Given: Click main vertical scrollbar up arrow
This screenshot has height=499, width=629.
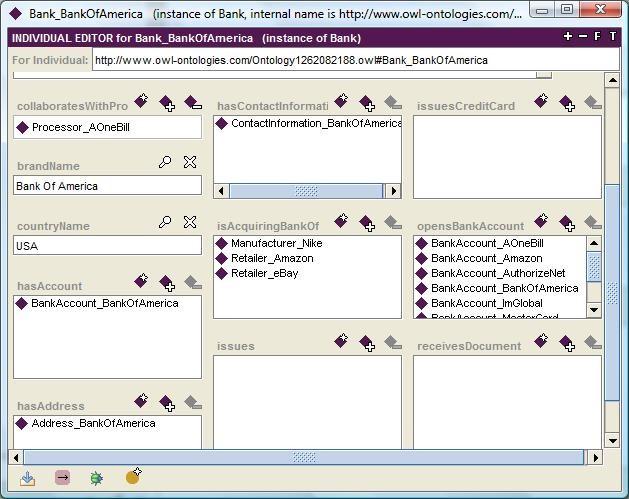Looking at the screenshot, I should 613,80.
